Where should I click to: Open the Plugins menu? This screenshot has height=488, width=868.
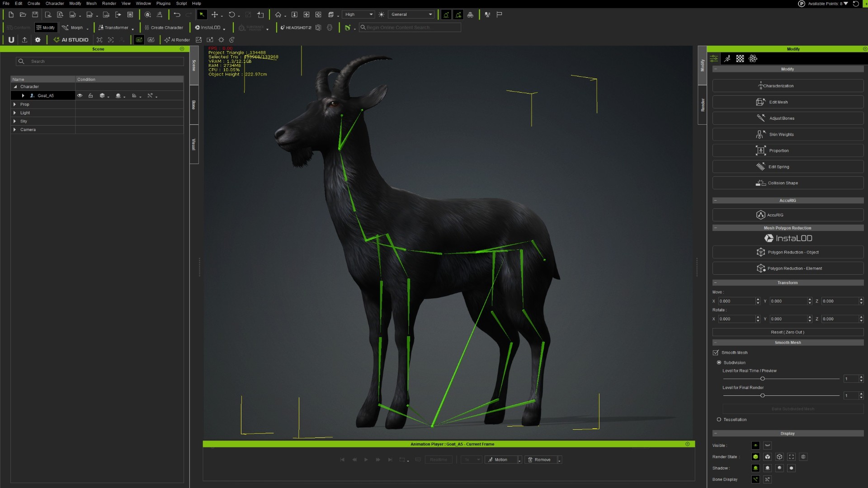(x=163, y=3)
